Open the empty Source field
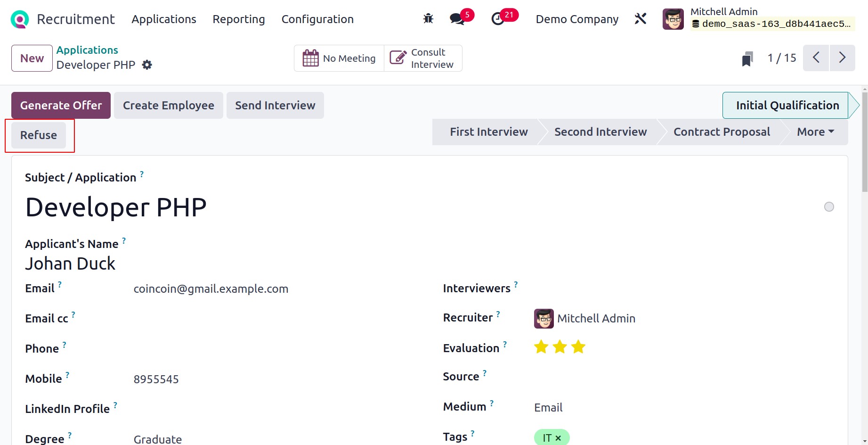This screenshot has width=868, height=445. point(684,377)
